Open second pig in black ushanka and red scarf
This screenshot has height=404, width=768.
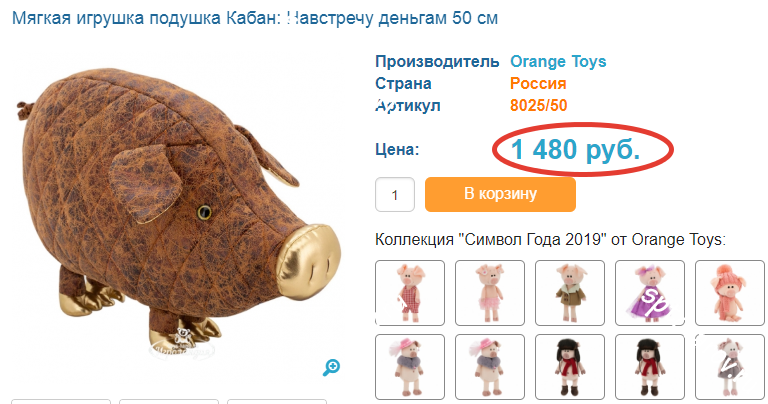(x=649, y=367)
